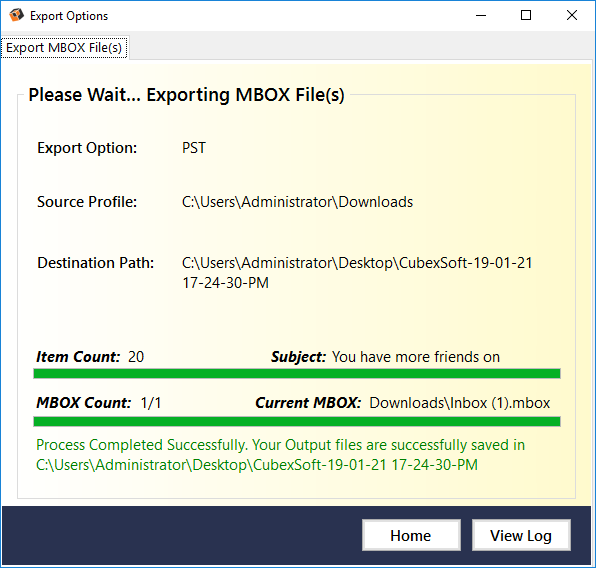Maximize the Export Options window
The image size is (596, 568).
526,16
